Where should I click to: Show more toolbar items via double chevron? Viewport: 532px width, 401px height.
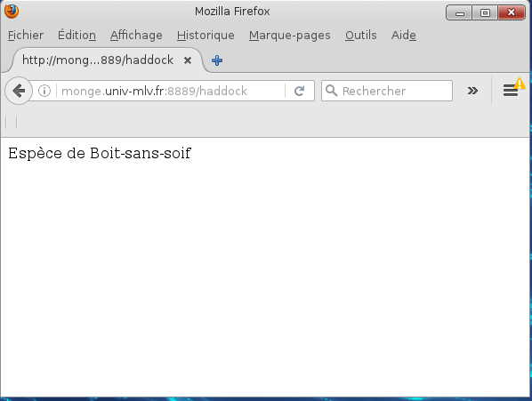[x=472, y=91]
